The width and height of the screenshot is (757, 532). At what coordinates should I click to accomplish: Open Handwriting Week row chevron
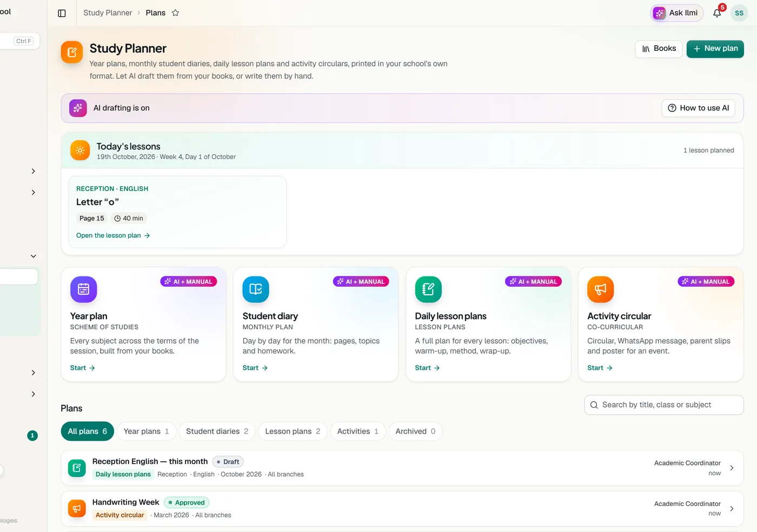pyautogui.click(x=732, y=509)
